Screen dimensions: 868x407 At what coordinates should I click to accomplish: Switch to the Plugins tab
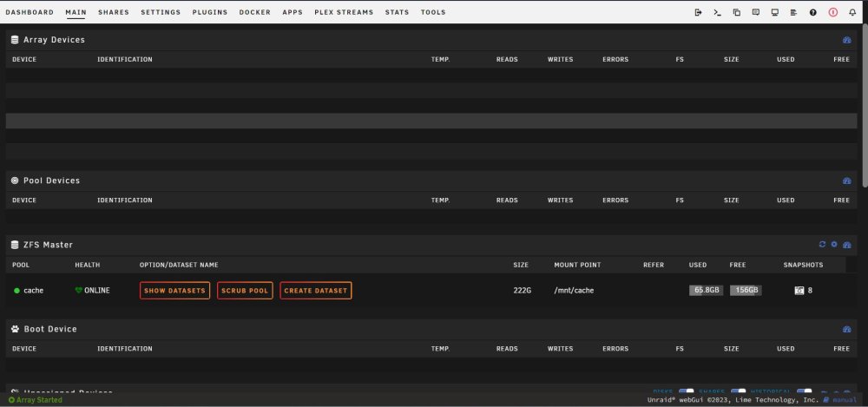click(210, 12)
